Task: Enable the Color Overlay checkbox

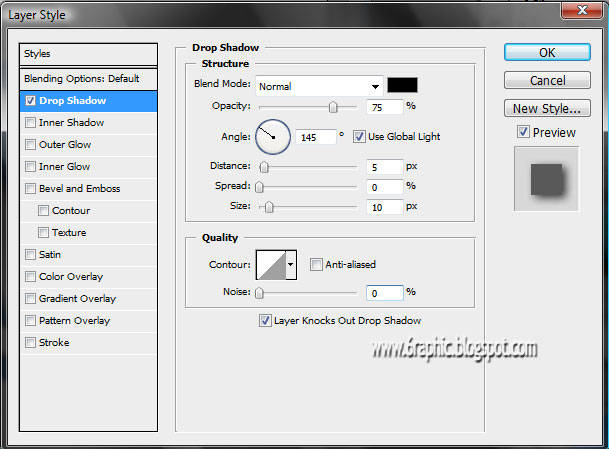Action: (x=30, y=277)
